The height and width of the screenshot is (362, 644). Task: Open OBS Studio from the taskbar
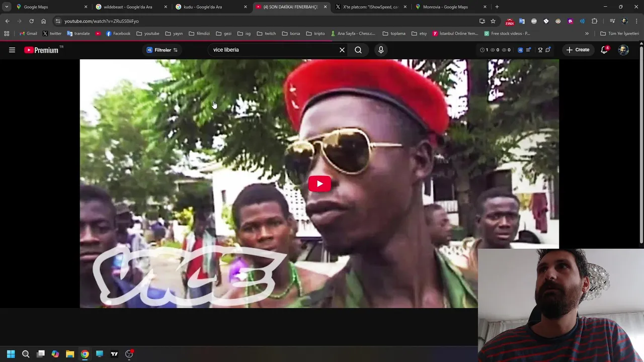click(129, 354)
